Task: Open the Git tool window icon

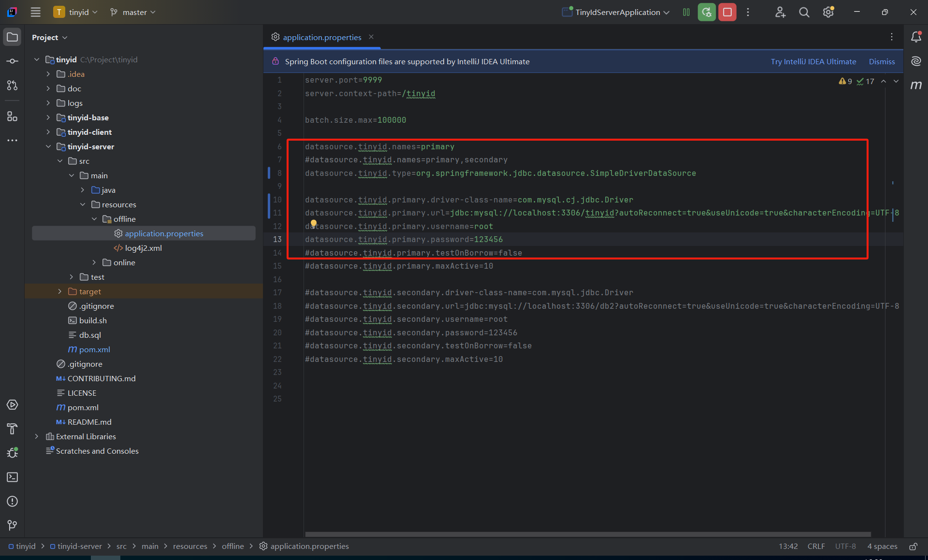Action: click(12, 525)
